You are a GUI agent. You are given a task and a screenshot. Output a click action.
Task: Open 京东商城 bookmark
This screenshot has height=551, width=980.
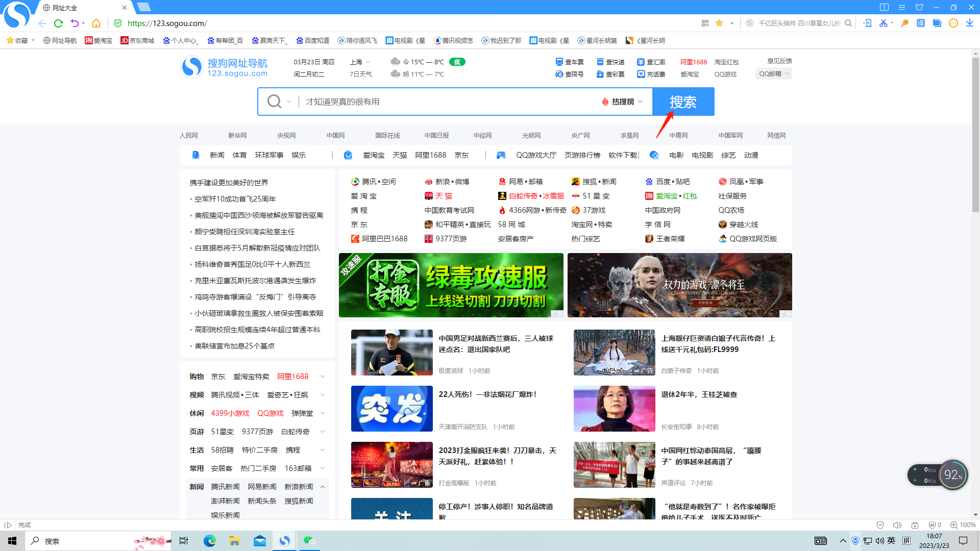coord(137,40)
